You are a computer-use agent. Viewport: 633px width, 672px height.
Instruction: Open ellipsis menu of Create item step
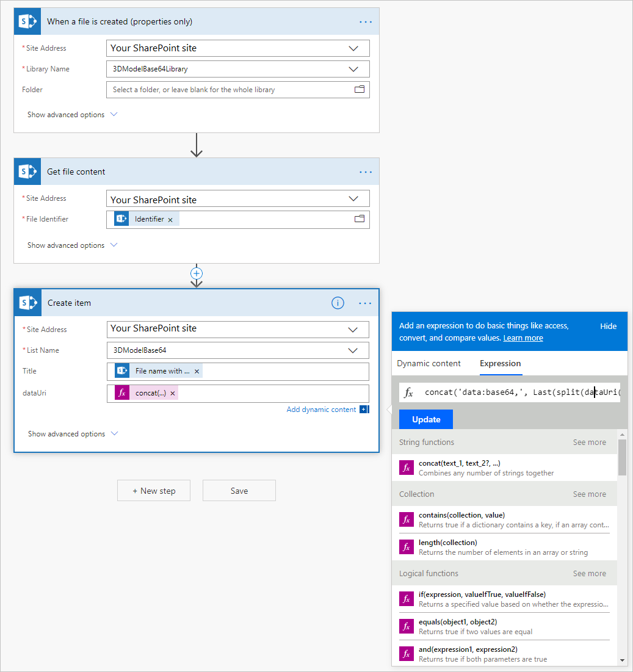(x=365, y=303)
